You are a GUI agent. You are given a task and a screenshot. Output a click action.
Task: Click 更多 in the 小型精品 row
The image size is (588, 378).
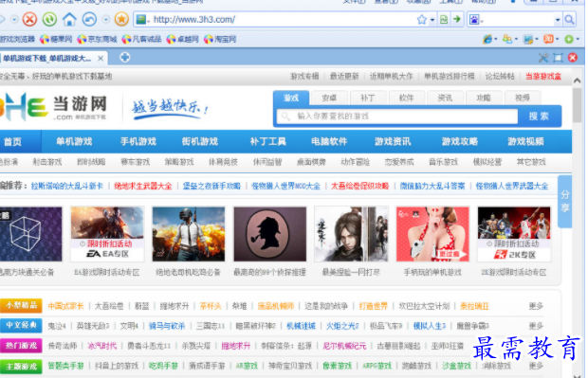[536, 306]
